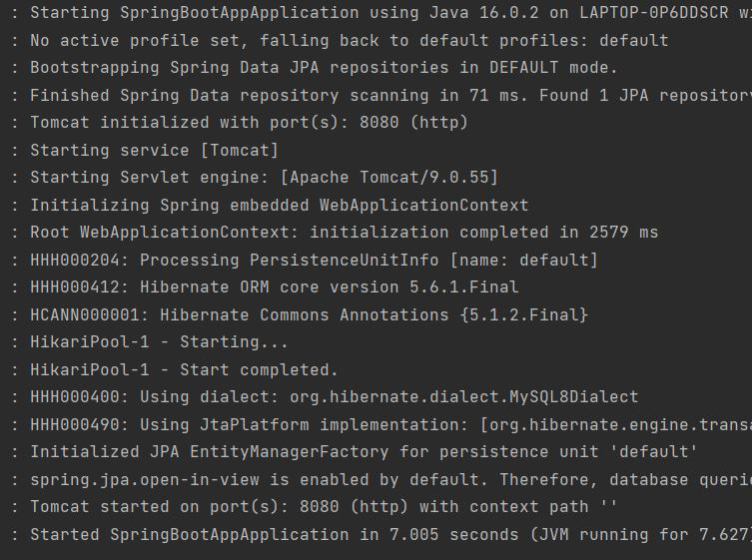This screenshot has width=752, height=560.
Task: Select the "Starting service [Tomcat]" log line
Action: click(154, 150)
